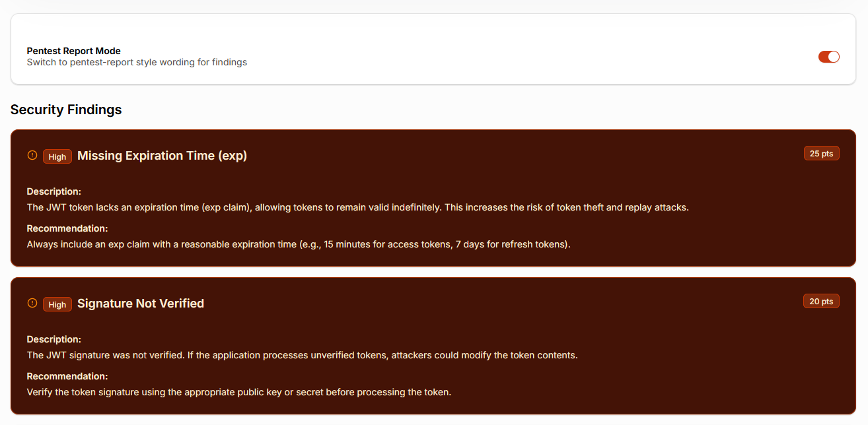Viewport: 868px width, 425px height.
Task: Open the Missing Expiration Time (exp) finding title
Action: click(x=162, y=156)
